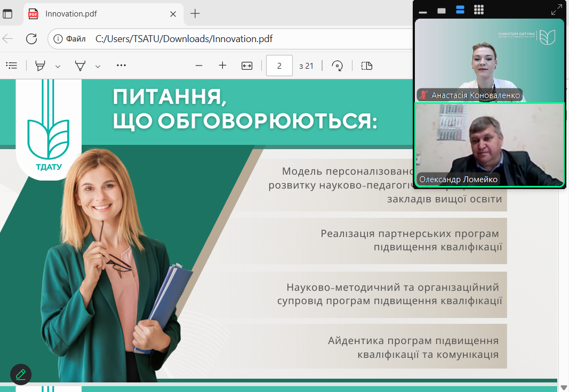Click the green annotate pencil button
Viewport: 569px width, 392px height.
coord(21,374)
